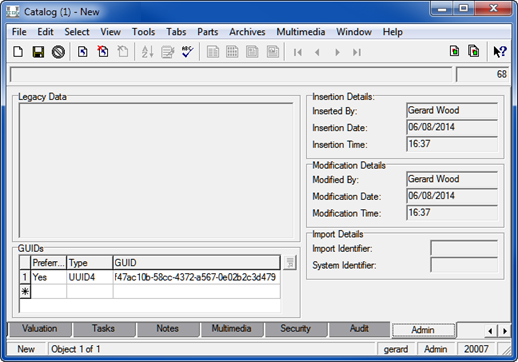This screenshot has height=362, width=518.
Task: Switch to the Valuation tab
Action: coord(40,329)
